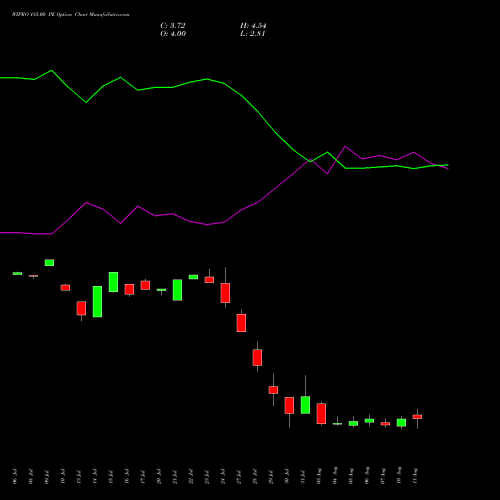500x500 pixels.
Task: Click the red candle above 27 Jul
Action: (x=241, y=323)
